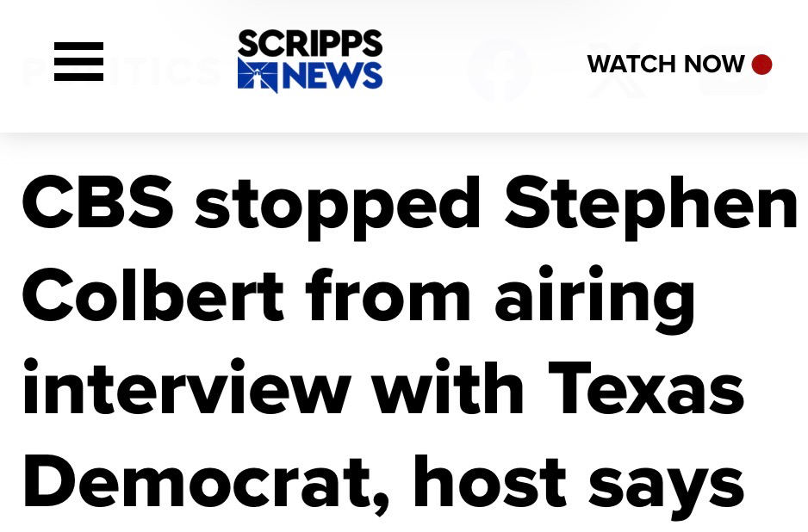The height and width of the screenshot is (532, 808).
Task: Click the word 'CBS' in headline
Action: [98, 202]
